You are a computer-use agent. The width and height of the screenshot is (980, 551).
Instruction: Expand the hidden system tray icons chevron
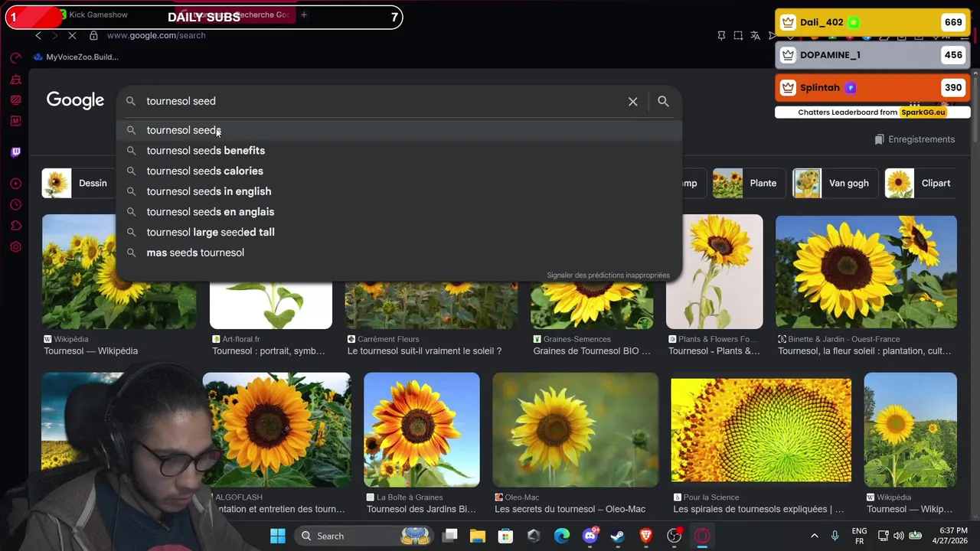pos(814,536)
